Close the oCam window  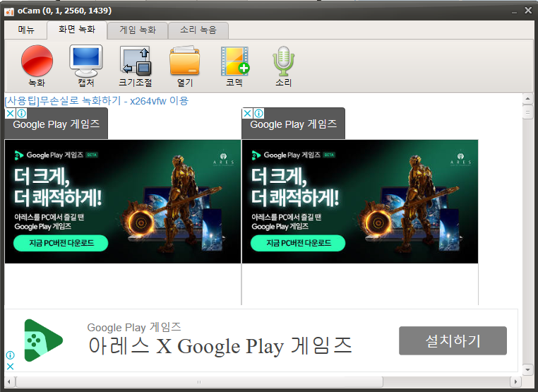[x=528, y=11]
